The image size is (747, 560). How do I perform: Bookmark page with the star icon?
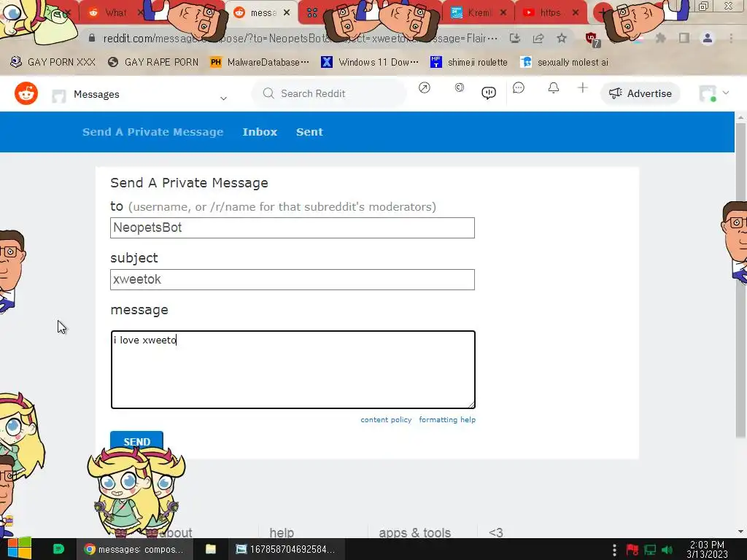coord(562,38)
